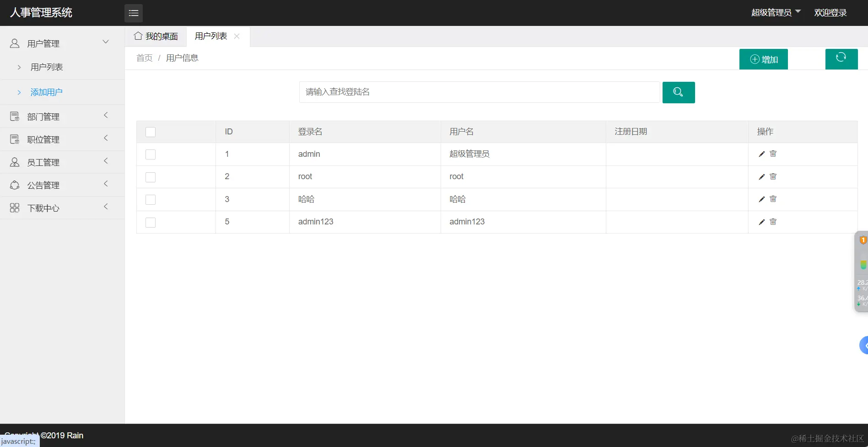Toggle the select-all header checkbox
868x447 pixels.
151,132
